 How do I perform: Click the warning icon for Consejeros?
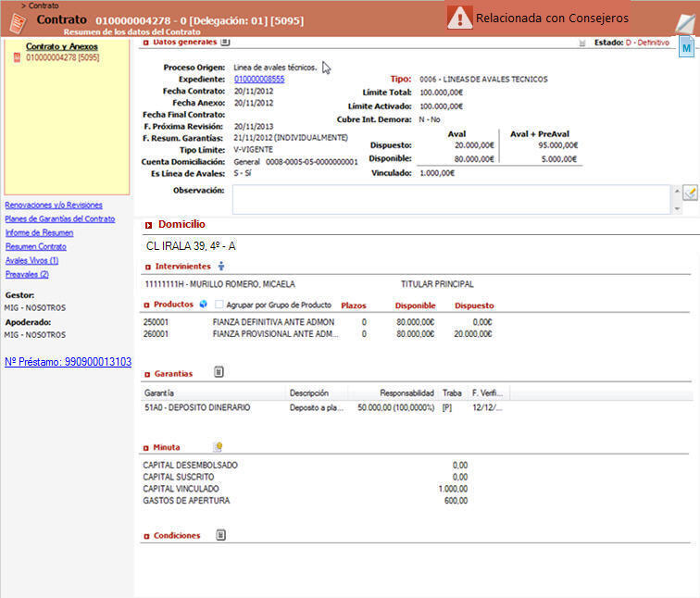click(459, 18)
